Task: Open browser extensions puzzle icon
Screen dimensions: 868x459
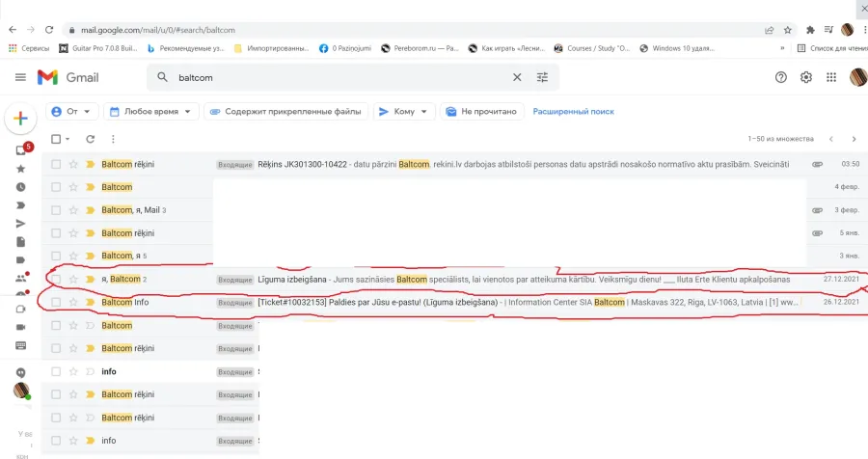Action: pyautogui.click(x=810, y=30)
